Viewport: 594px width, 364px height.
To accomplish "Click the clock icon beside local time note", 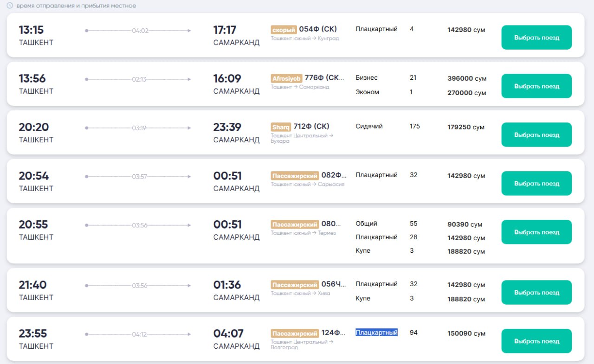I will pyautogui.click(x=10, y=6).
